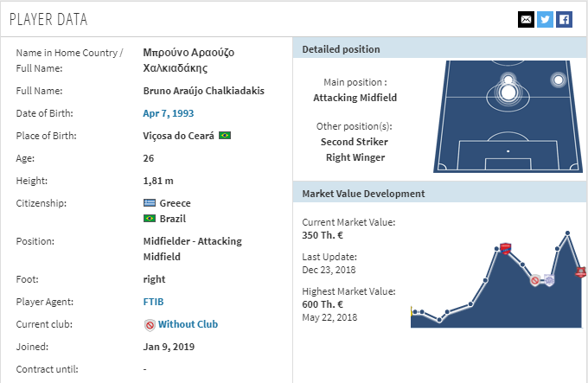Click the Without Club badge icon
This screenshot has width=588, height=383.
click(150, 325)
